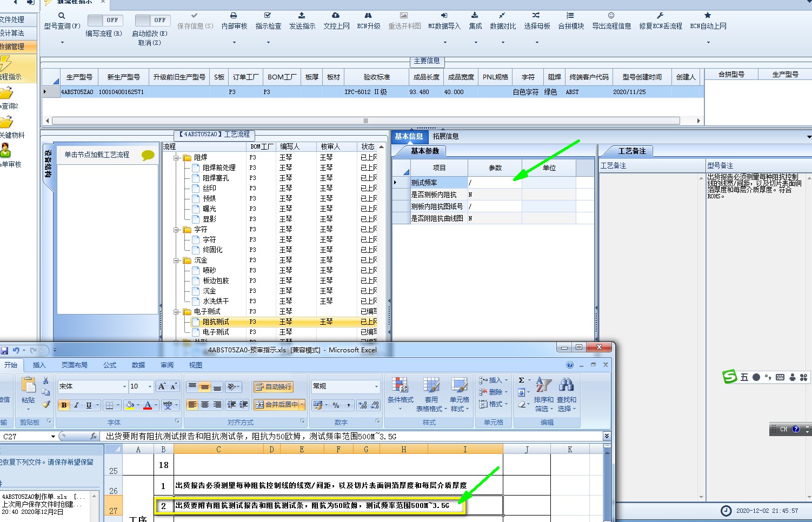Screen dimensions: 812x522
Task: Click Excel fx insert function icon
Action: (x=94, y=436)
